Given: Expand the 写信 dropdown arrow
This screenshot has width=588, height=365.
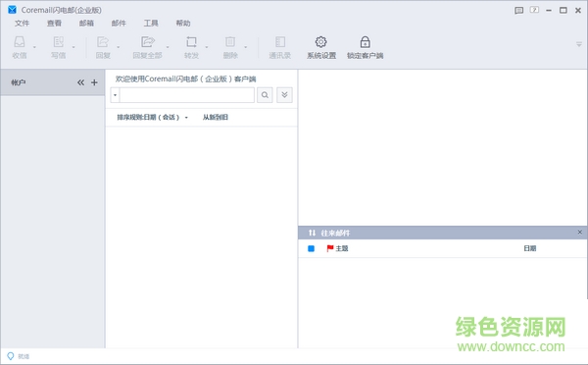Looking at the screenshot, I should tap(73, 47).
